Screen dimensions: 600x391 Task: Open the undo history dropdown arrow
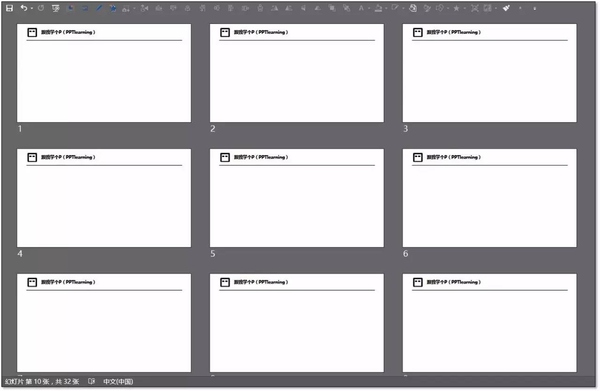click(x=32, y=8)
